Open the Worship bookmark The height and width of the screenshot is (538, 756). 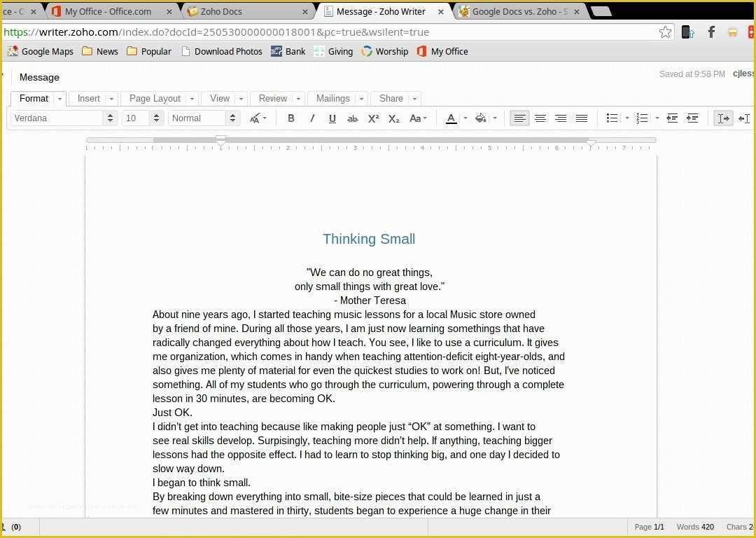[385, 52]
